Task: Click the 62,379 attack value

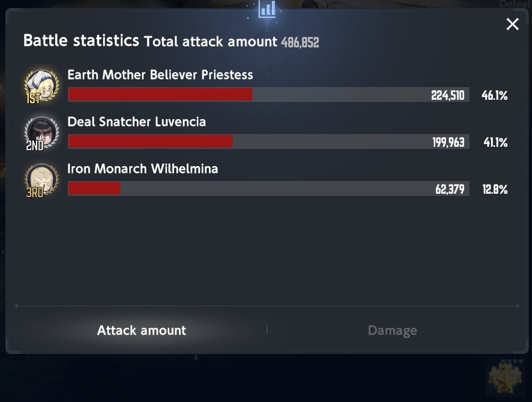Action: 450,190
